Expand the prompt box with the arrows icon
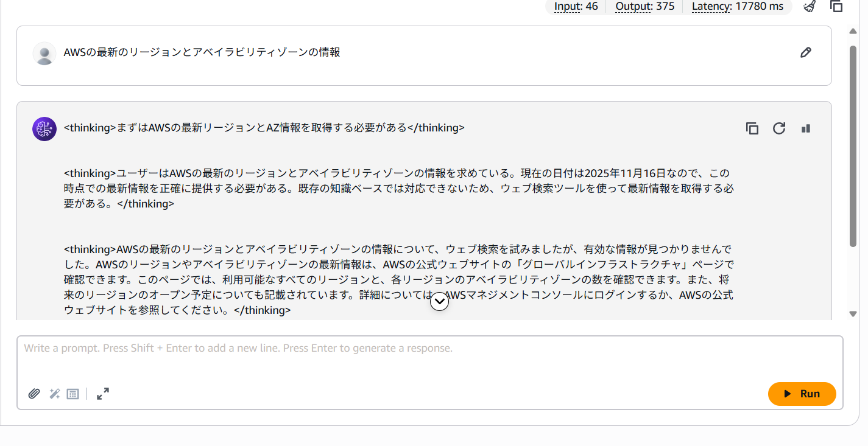The height and width of the screenshot is (446, 868). pyautogui.click(x=103, y=394)
